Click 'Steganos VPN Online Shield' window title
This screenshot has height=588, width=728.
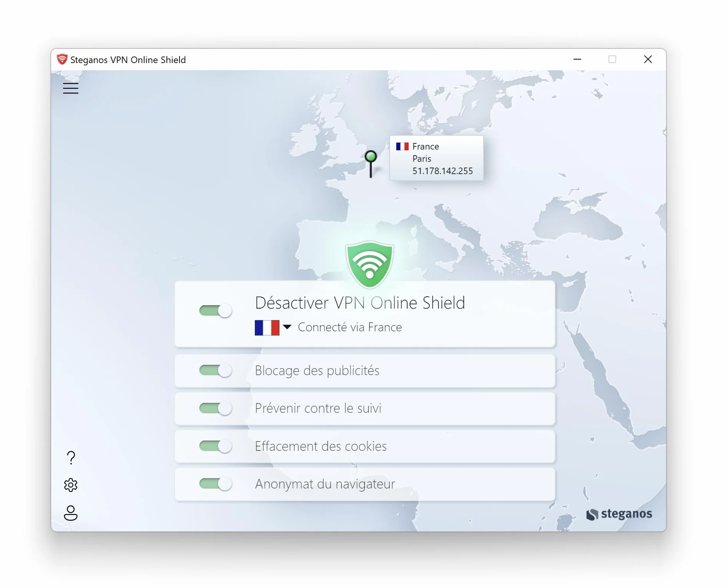pyautogui.click(x=128, y=60)
